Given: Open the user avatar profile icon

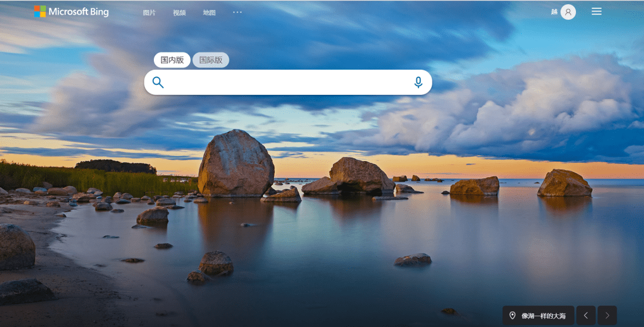Looking at the screenshot, I should click(x=568, y=12).
